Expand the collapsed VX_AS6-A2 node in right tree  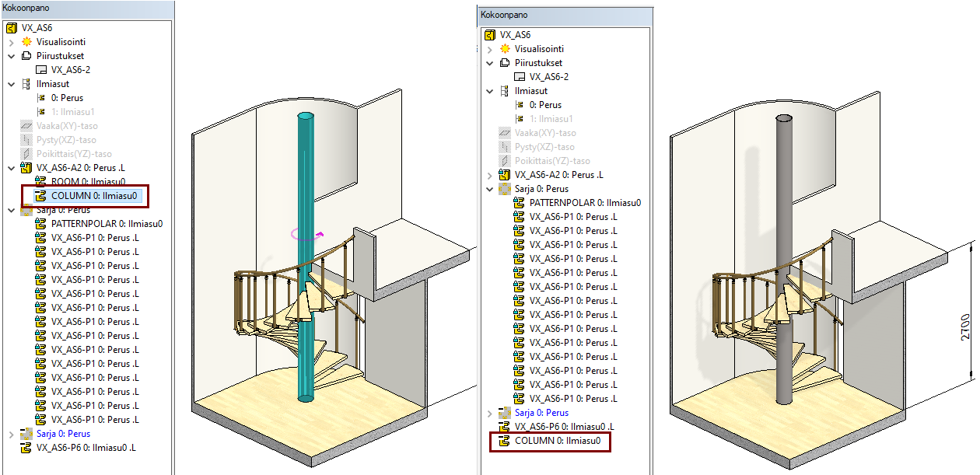[x=490, y=175]
